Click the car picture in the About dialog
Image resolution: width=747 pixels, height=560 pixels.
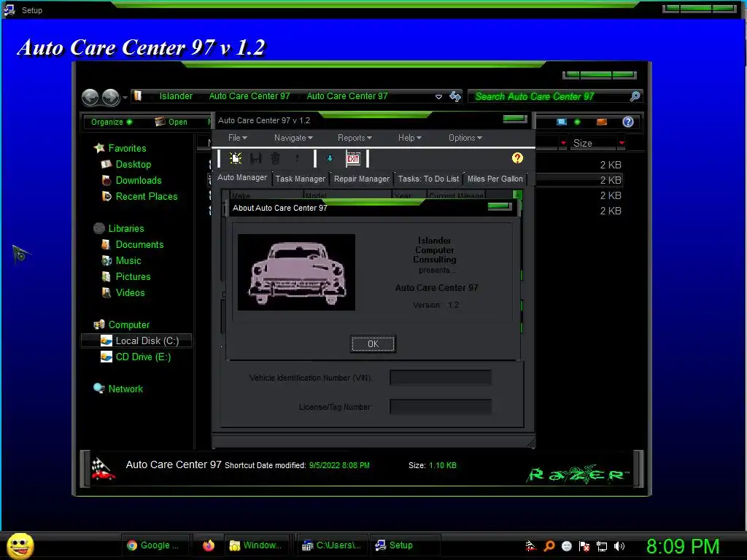(296, 272)
